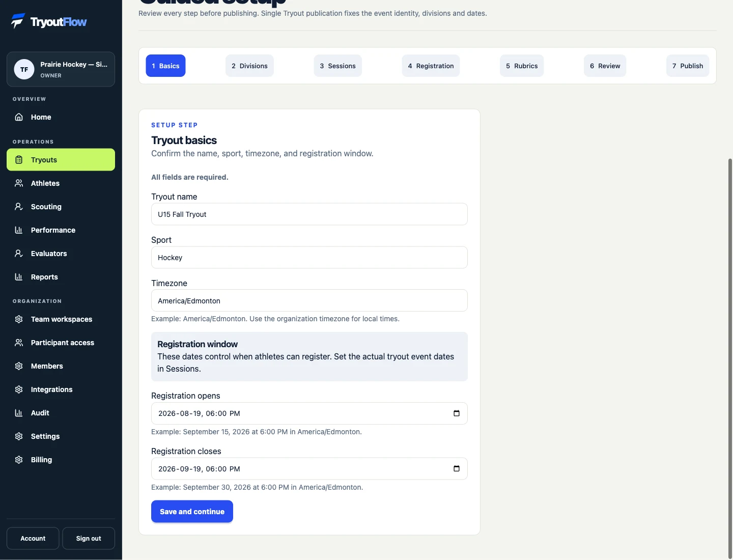
Task: Click the Billing gear icon
Action: click(19, 460)
